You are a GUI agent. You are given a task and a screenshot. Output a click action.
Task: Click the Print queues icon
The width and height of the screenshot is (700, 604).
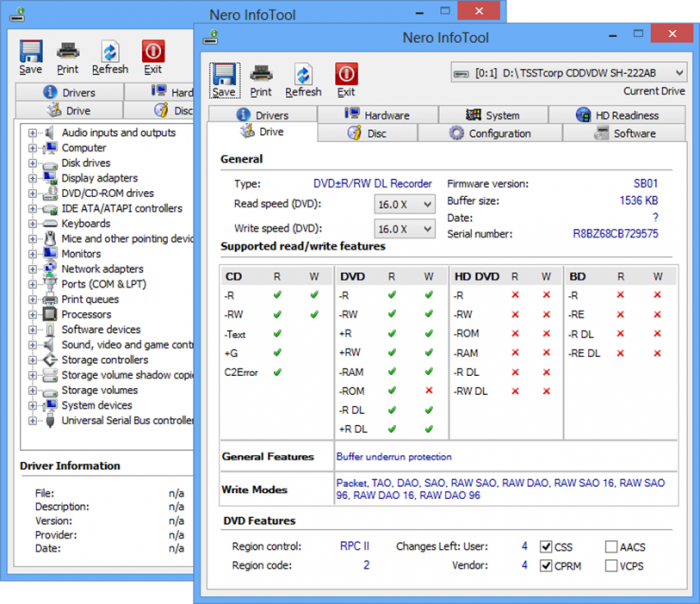pos(50,299)
